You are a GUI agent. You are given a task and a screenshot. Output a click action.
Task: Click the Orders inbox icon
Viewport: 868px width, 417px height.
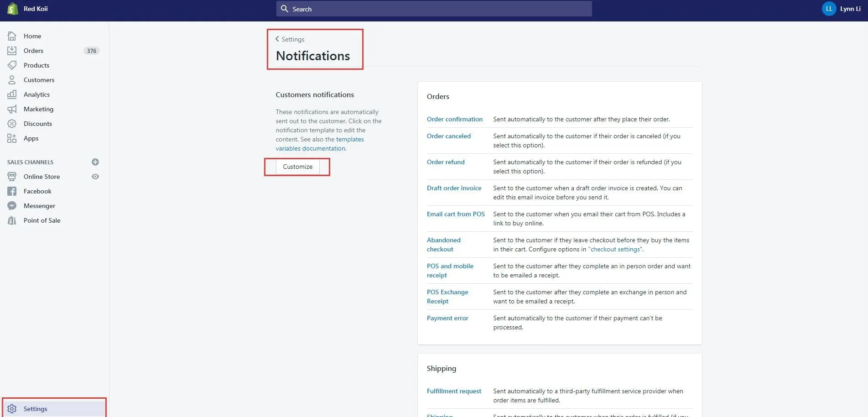click(x=12, y=51)
